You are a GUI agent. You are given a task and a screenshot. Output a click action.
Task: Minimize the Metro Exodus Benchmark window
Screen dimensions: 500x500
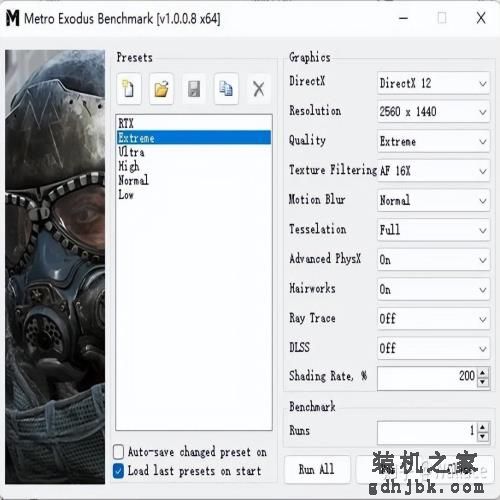(x=404, y=18)
